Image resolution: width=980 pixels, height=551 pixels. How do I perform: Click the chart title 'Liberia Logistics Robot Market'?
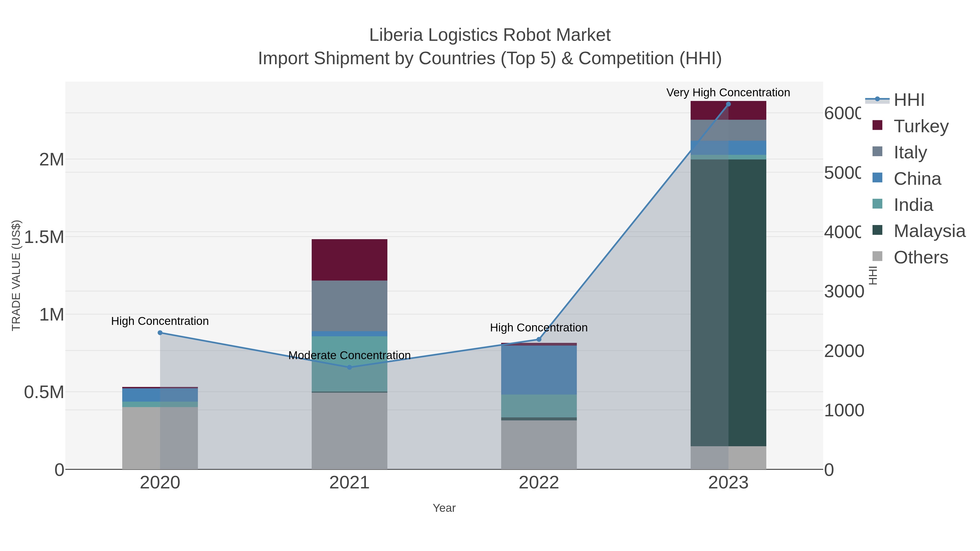pos(490,35)
